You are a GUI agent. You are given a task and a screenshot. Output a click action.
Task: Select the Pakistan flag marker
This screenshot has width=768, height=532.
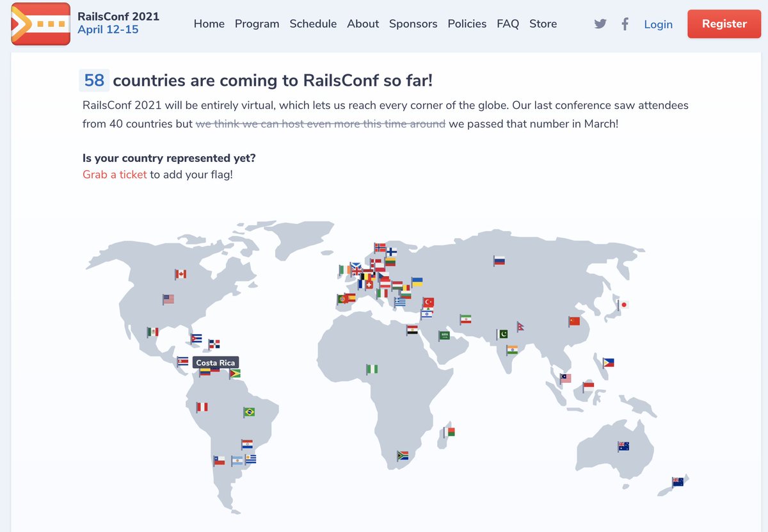[502, 334]
